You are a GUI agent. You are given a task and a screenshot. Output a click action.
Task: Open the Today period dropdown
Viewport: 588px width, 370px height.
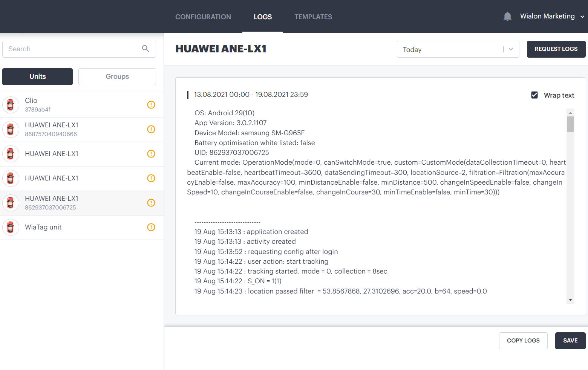458,49
